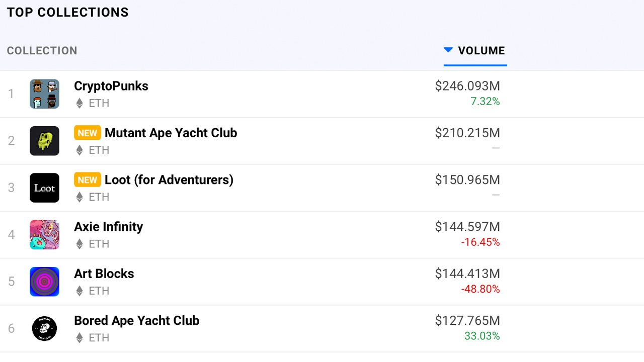
Task: Click the -48.80% change for Art Blocks
Action: tap(480, 289)
